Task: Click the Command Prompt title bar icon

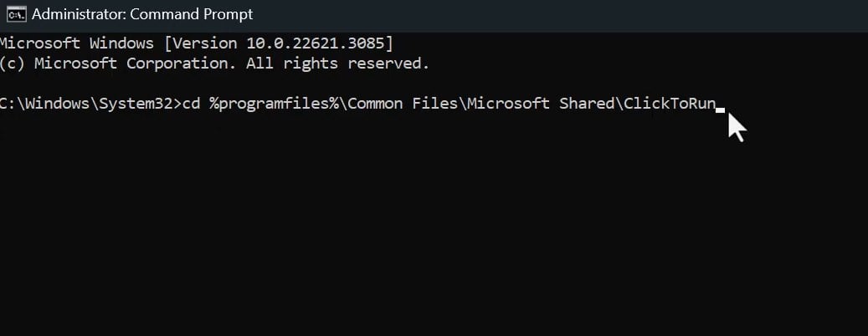Action: point(13,14)
